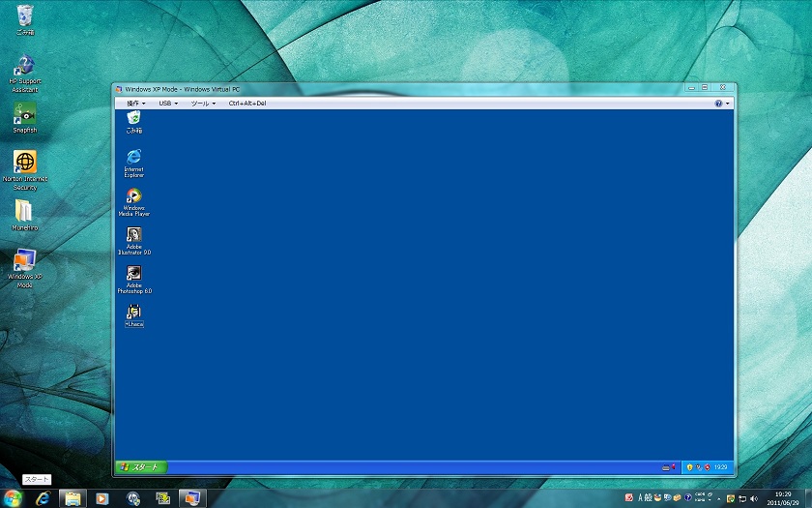This screenshot has width=812, height=508.
Task: Toggle the IME input mode 'A' indicator
Action: coord(641,497)
